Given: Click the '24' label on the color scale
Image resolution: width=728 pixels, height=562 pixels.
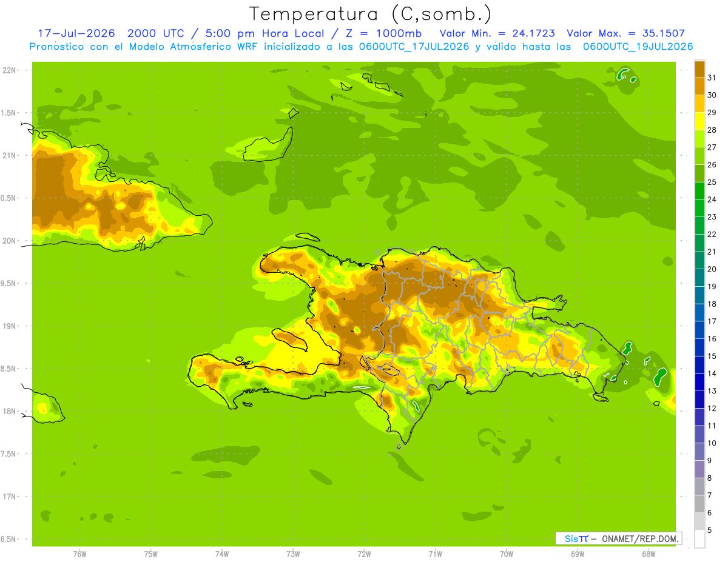Looking at the screenshot, I should [x=712, y=199].
